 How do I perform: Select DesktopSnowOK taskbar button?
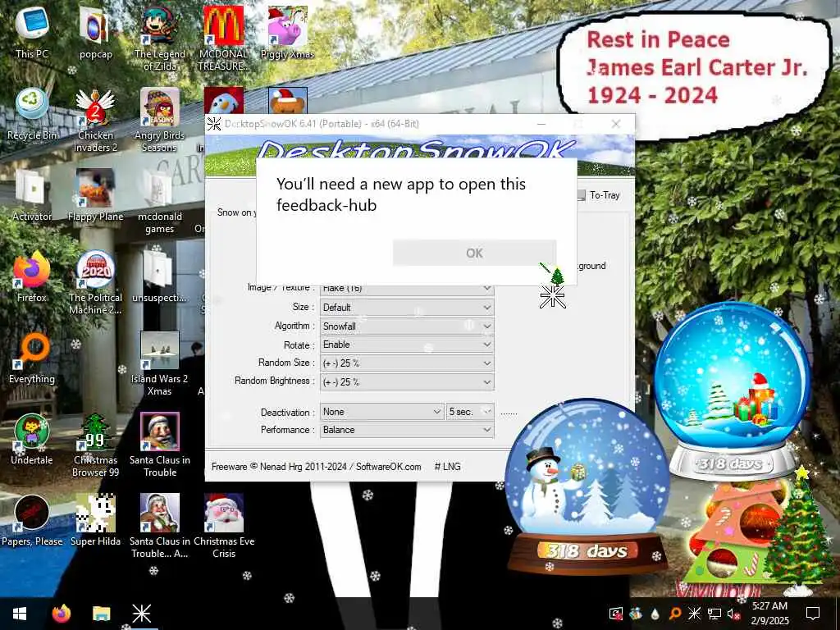coord(141,614)
